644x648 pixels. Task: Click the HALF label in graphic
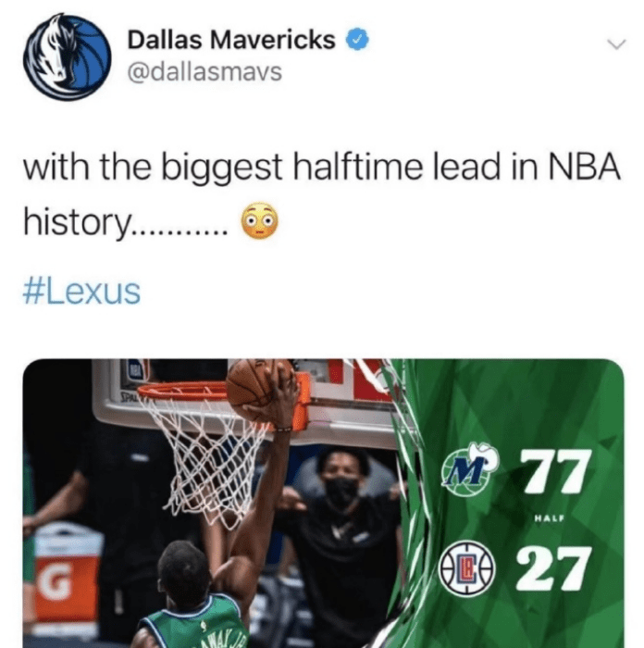pyautogui.click(x=549, y=517)
